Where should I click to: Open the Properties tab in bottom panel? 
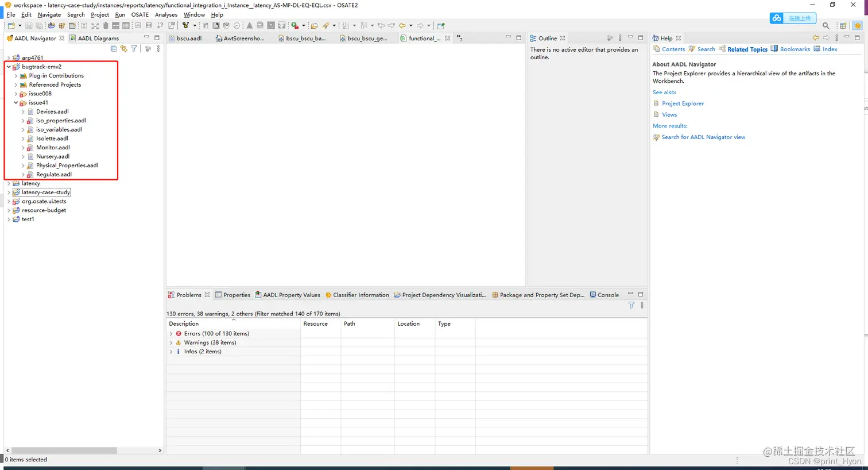[x=232, y=295]
